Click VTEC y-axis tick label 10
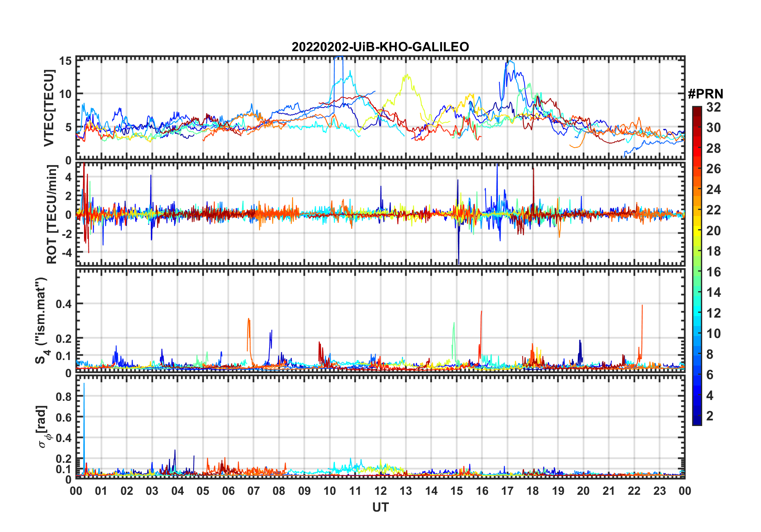Screen dimensions: 761x532 [x=66, y=94]
